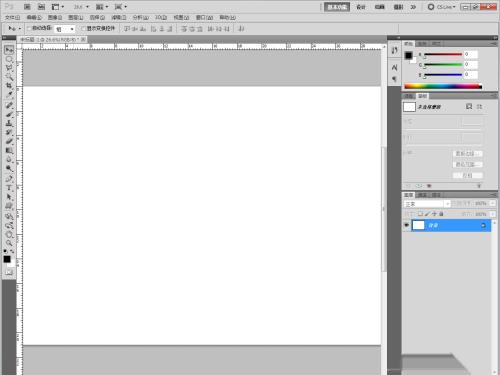The height and width of the screenshot is (375, 500).
Task: Open the collapsed History panel icon
Action: pyautogui.click(x=395, y=50)
